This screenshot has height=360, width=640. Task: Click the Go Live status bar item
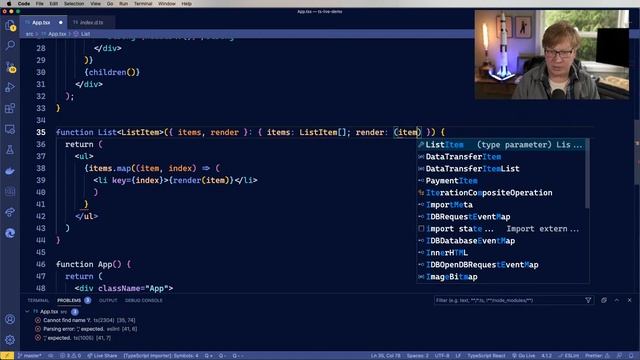[x=524, y=356]
